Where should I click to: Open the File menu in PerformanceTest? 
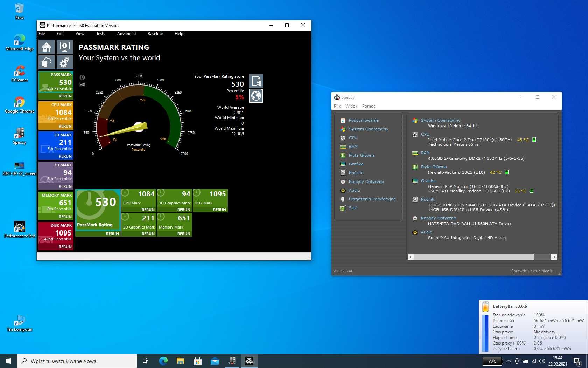tap(42, 34)
